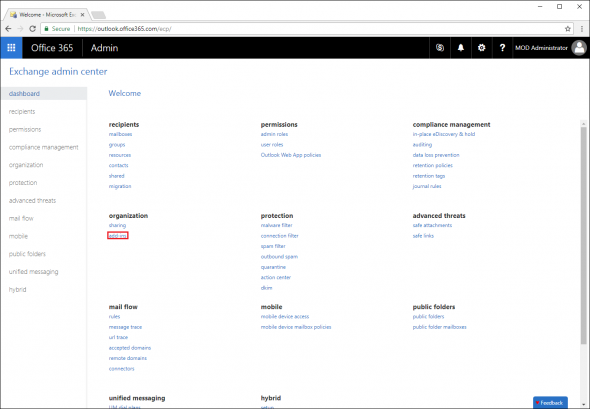Image resolution: width=590 pixels, height=409 pixels.
Task: Open permissions in left navigation
Action: click(x=25, y=129)
